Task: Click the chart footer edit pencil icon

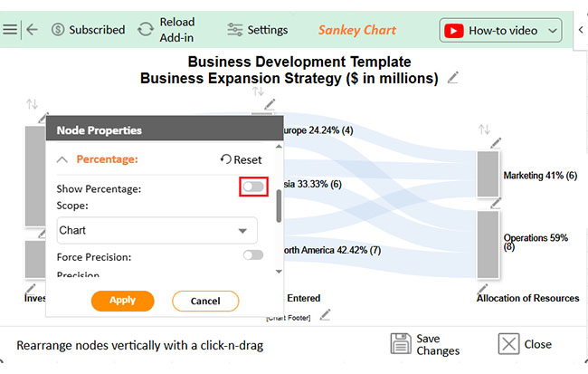Action: point(325,314)
